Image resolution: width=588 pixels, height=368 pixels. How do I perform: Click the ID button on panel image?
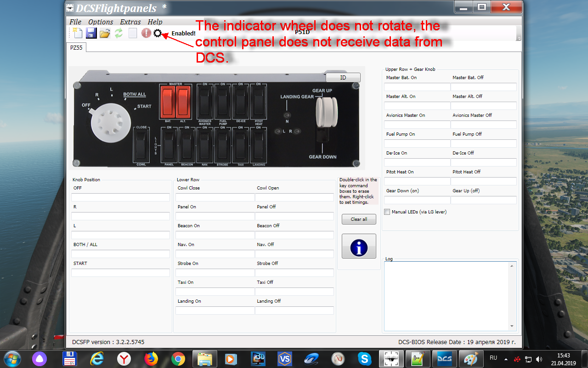pyautogui.click(x=343, y=78)
